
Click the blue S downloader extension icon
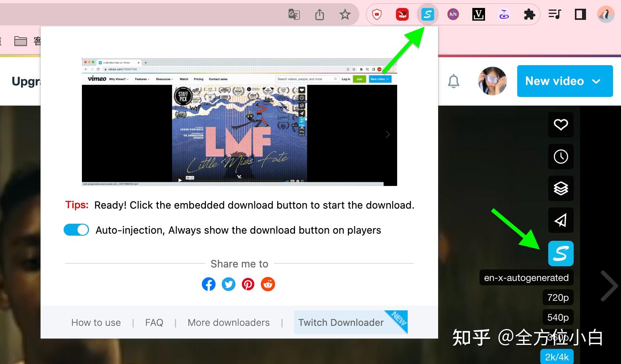point(428,15)
